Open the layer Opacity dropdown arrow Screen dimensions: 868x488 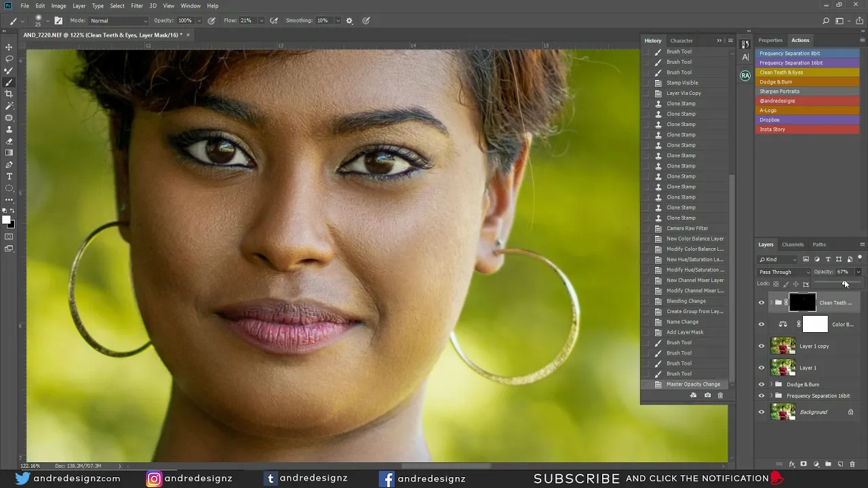tap(858, 272)
